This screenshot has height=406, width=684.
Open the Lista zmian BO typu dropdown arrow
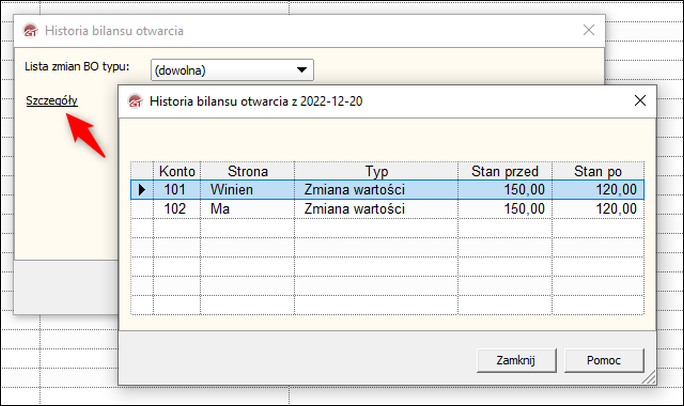(x=301, y=70)
